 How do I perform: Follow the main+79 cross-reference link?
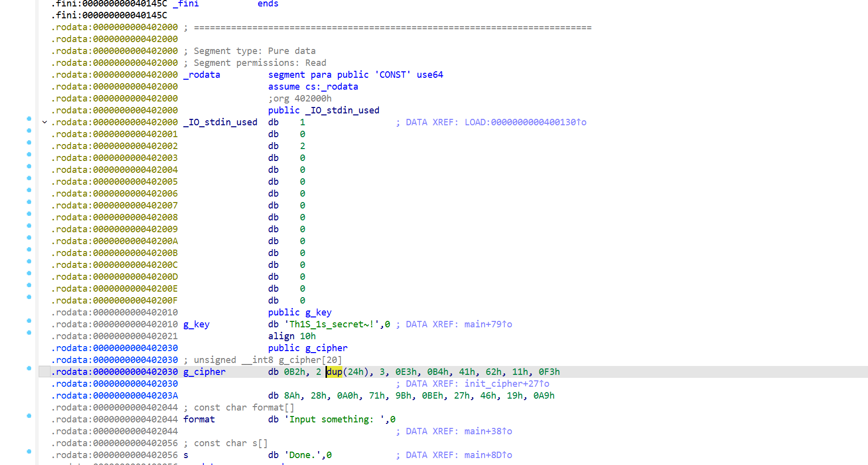[488, 324]
